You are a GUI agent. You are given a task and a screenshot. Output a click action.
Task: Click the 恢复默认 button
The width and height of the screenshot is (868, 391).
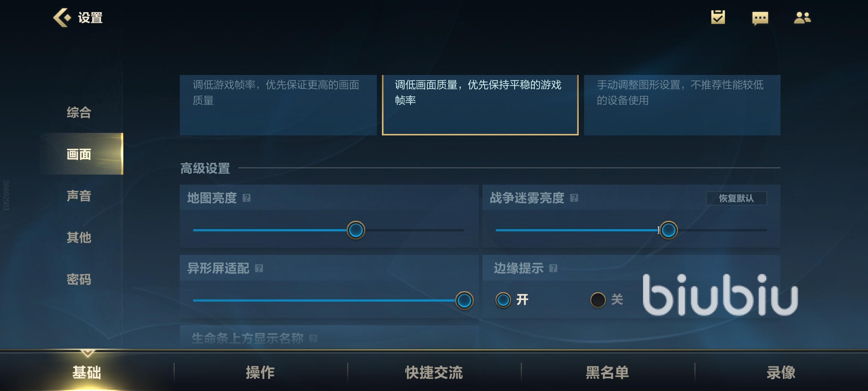click(x=736, y=198)
